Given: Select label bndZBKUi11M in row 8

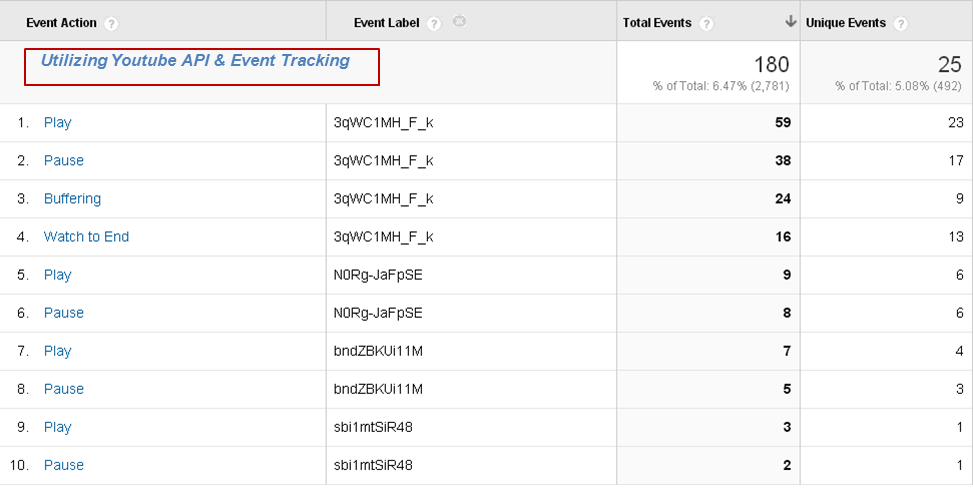Looking at the screenshot, I should click(378, 390).
